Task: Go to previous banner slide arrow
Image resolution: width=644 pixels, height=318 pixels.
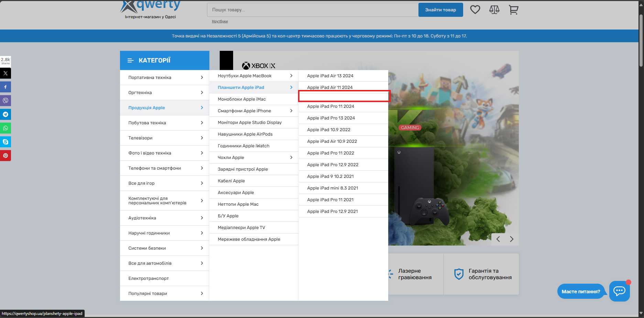Action: click(x=498, y=239)
